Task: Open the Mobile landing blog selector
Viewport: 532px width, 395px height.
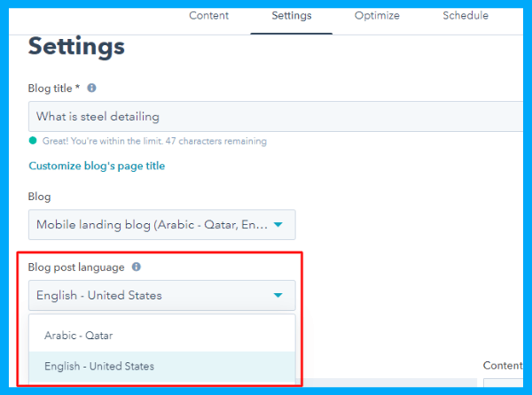Action: tap(162, 225)
